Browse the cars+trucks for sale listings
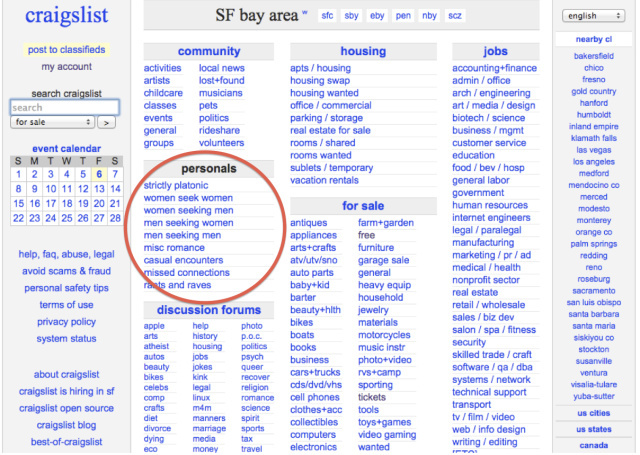 tap(316, 372)
